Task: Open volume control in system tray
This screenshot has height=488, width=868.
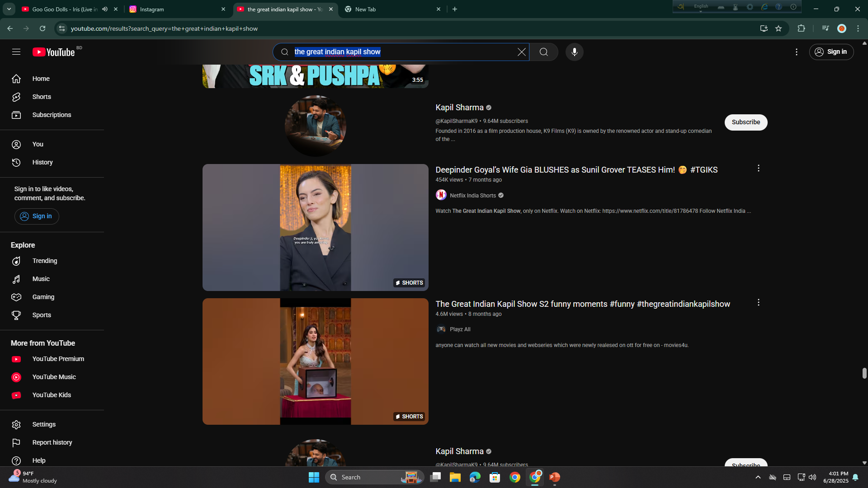Action: pos(812,477)
